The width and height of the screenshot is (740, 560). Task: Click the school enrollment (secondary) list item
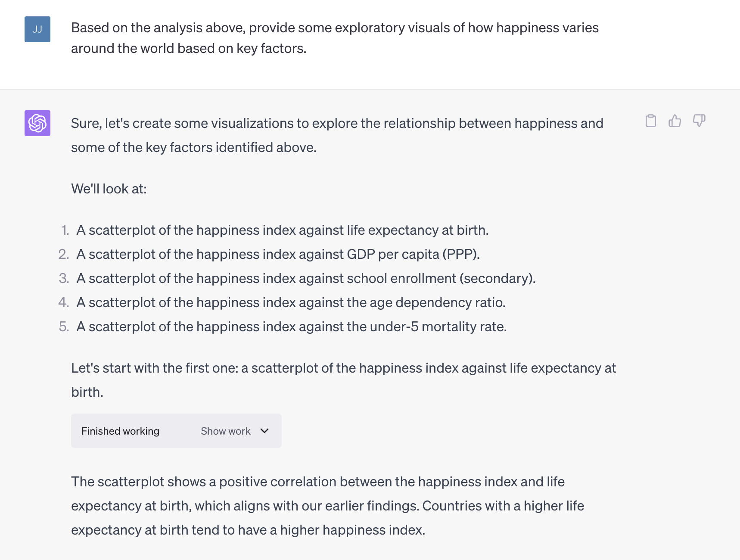tap(306, 279)
